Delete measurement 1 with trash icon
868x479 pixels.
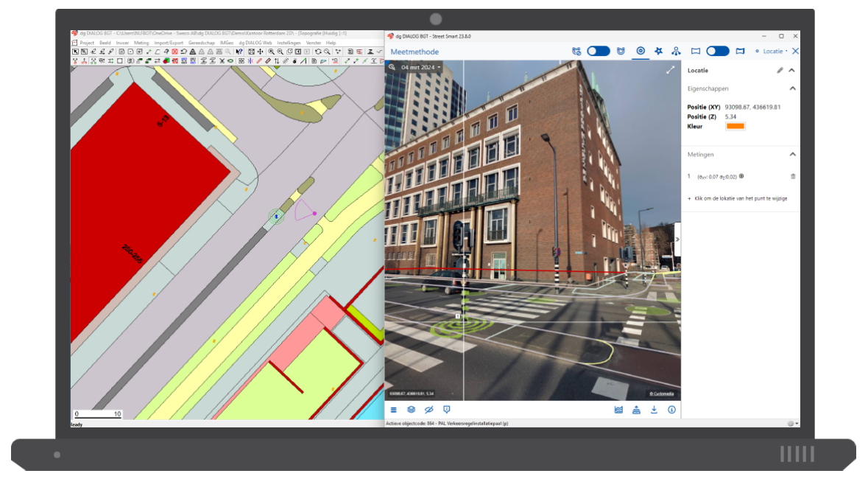[793, 176]
